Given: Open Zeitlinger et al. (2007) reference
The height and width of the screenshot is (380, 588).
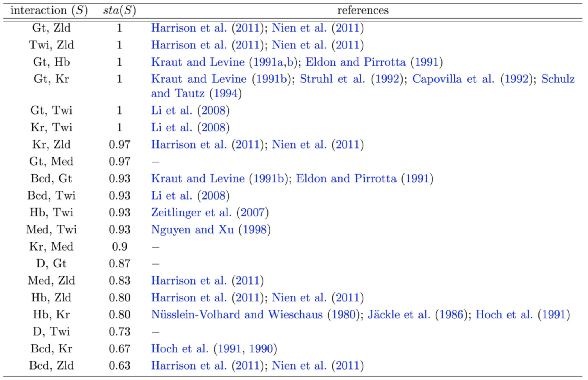Looking at the screenshot, I should point(191,213).
